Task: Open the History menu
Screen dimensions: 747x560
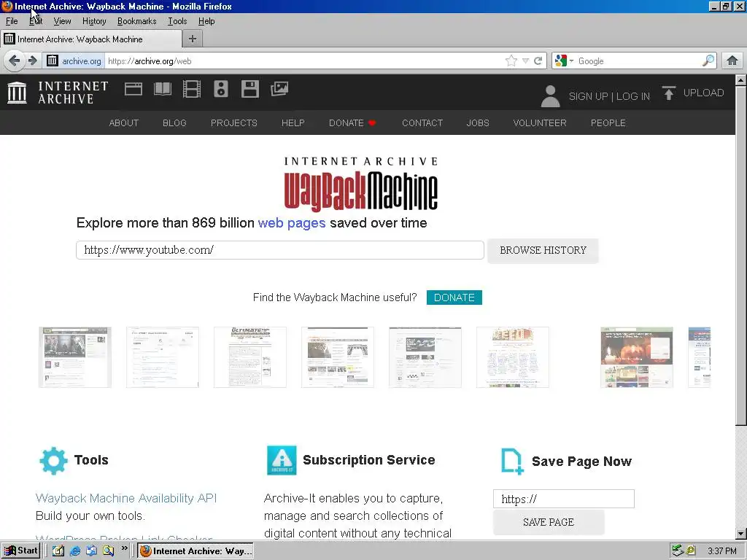Action: tap(94, 21)
